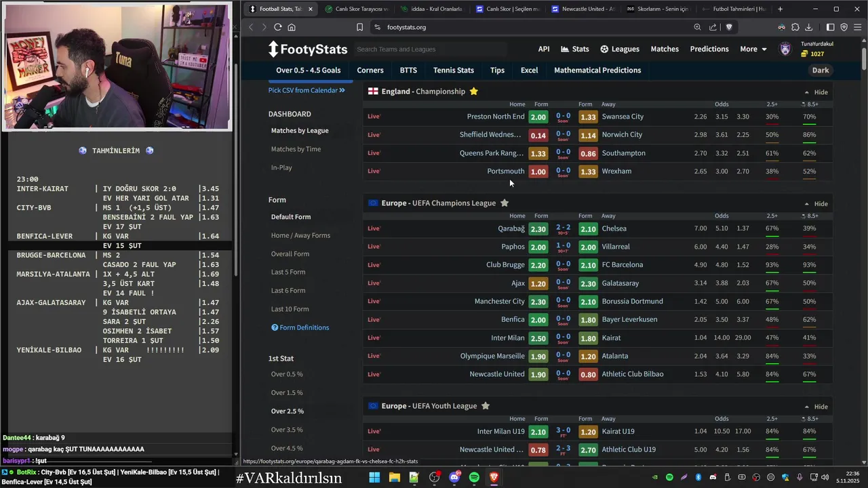The image size is (868, 488).
Task: Select Over 1.5 % stat option
Action: pyautogui.click(x=287, y=392)
